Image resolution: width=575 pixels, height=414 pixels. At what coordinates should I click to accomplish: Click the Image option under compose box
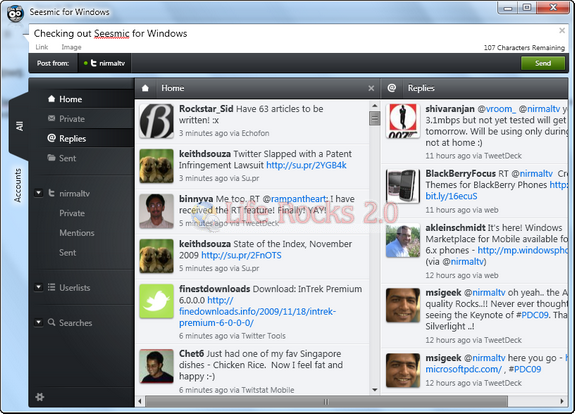pos(71,47)
